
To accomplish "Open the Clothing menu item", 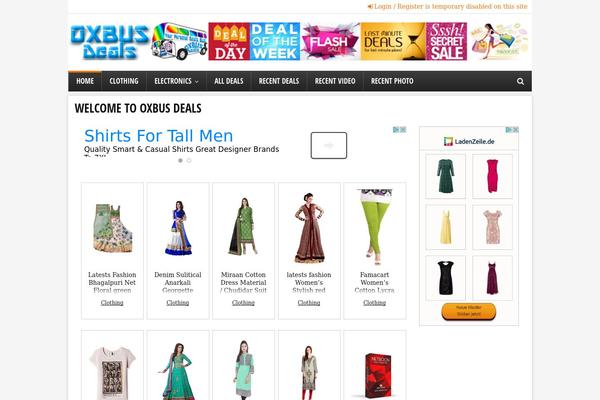I will [124, 81].
